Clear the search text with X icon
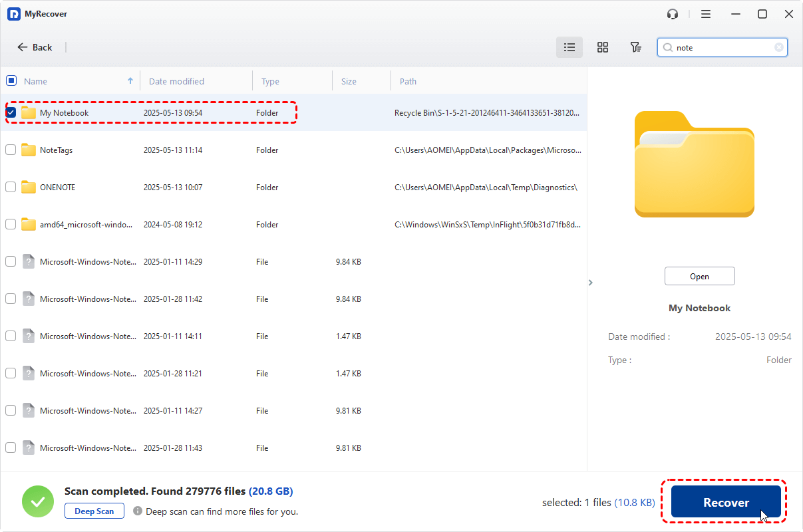This screenshot has height=532, width=803. tap(778, 47)
